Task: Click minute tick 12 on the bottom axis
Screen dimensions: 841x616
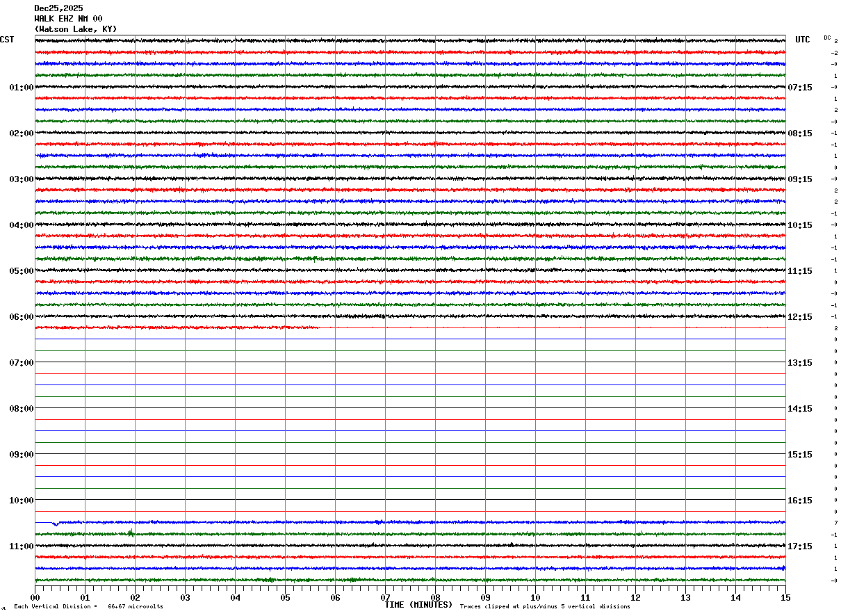Action: 635,598
